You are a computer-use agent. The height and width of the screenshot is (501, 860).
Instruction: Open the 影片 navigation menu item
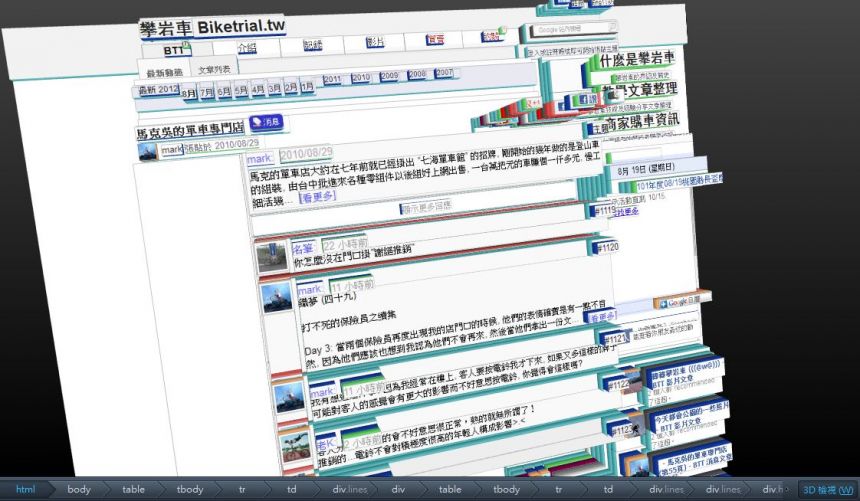(x=375, y=42)
